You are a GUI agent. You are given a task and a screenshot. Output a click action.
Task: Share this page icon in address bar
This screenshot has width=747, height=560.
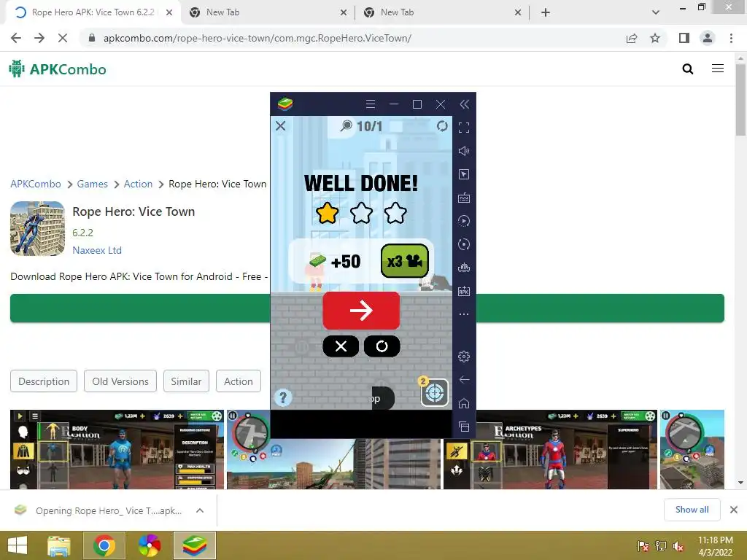[632, 38]
